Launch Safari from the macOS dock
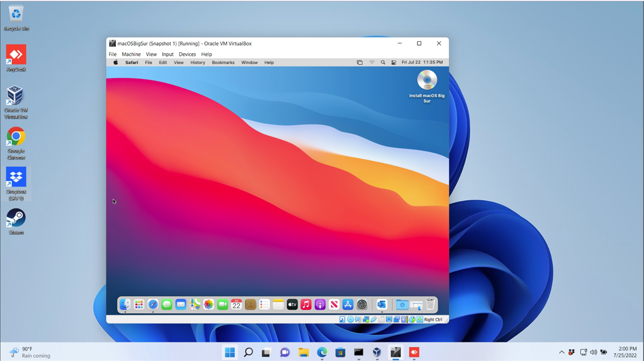Screen dimensions: 644x361 [153, 305]
